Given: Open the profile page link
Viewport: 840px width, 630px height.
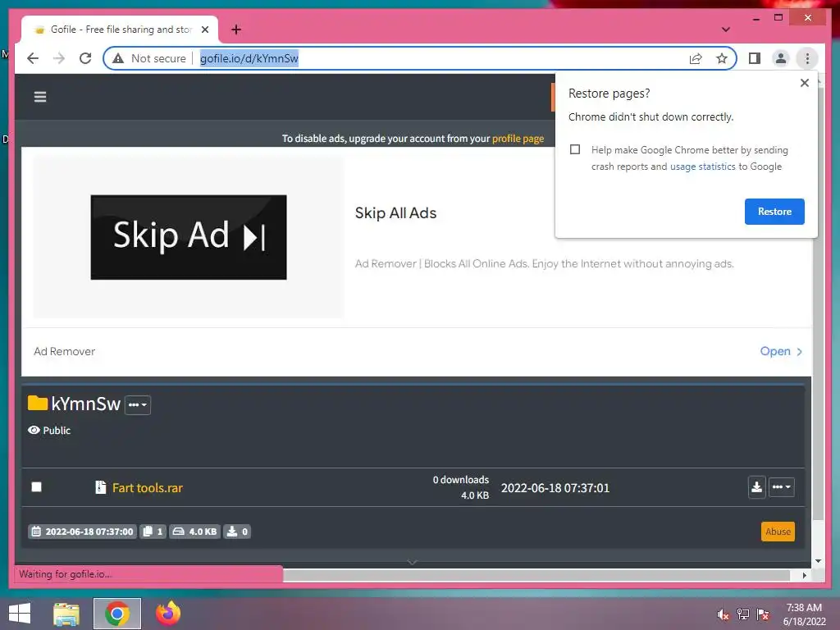Looking at the screenshot, I should 518,139.
